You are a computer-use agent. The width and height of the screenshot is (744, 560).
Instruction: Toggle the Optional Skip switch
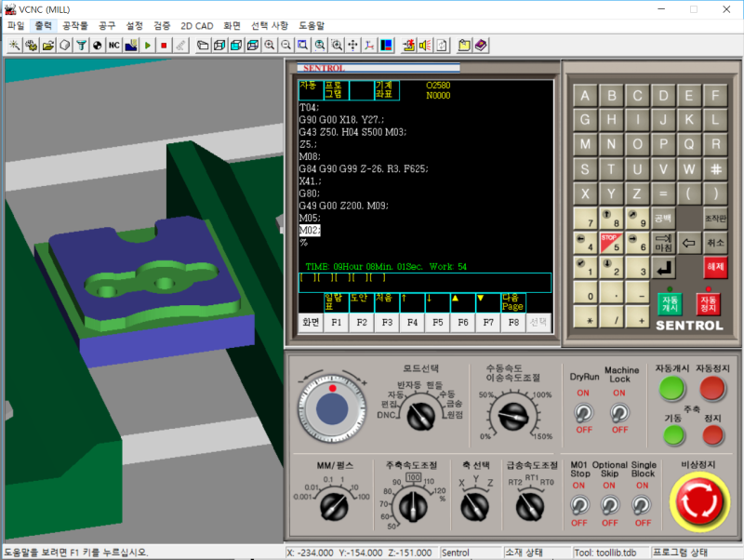tap(610, 504)
